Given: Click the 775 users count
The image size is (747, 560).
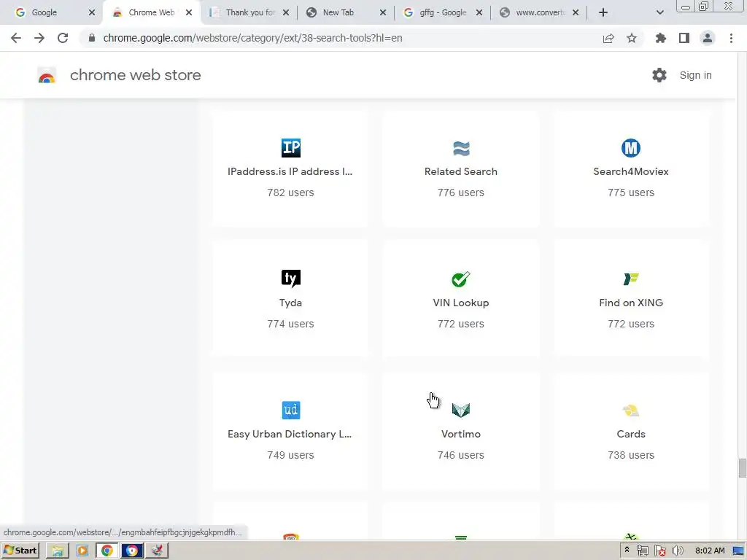Looking at the screenshot, I should click(x=631, y=192).
